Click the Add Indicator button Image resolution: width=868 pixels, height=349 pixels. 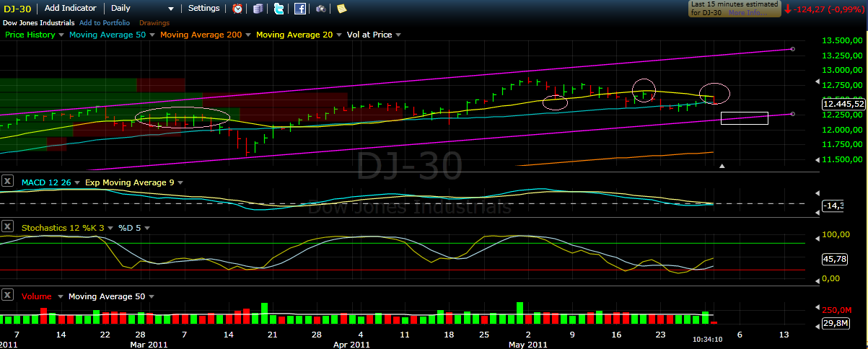pos(71,8)
